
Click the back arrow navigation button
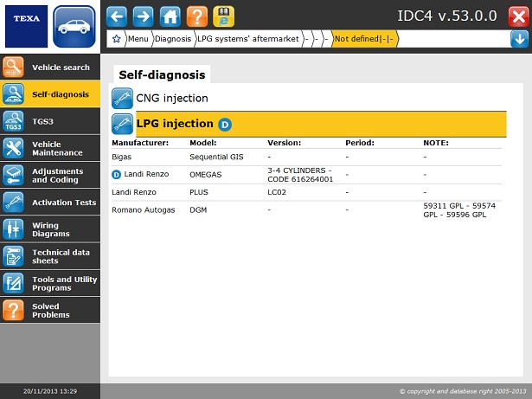point(118,16)
